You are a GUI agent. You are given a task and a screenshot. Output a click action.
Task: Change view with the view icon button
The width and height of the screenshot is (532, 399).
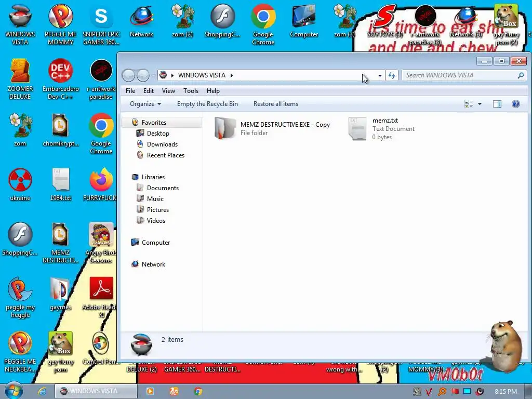469,104
